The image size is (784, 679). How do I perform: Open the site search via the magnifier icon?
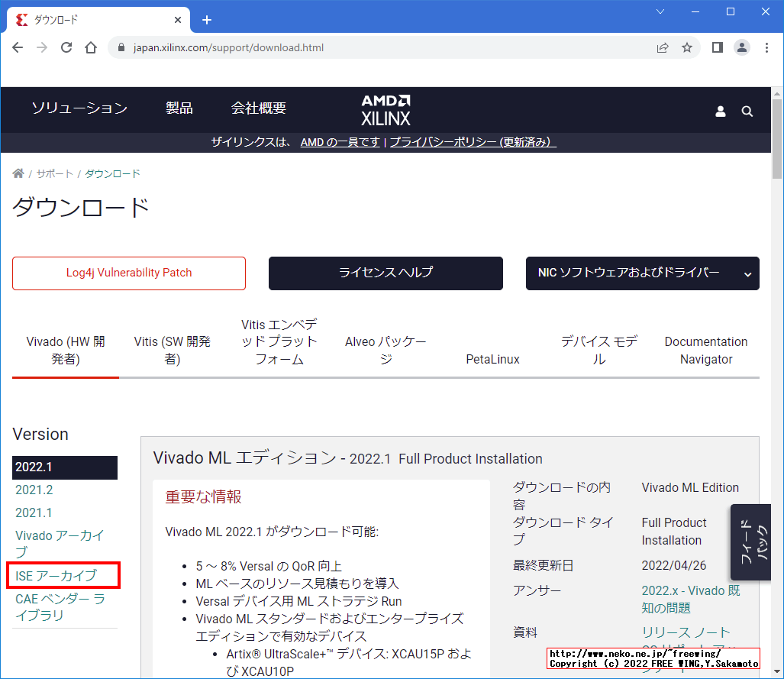pyautogui.click(x=747, y=111)
